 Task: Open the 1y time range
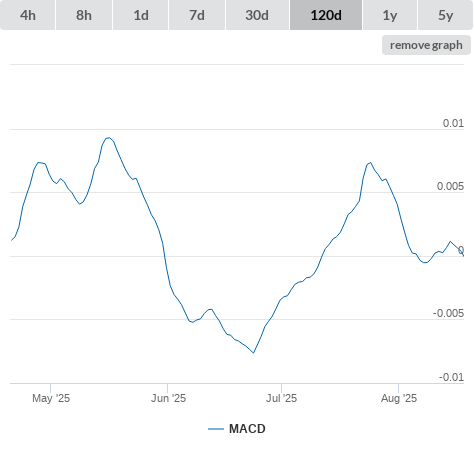pyautogui.click(x=390, y=15)
